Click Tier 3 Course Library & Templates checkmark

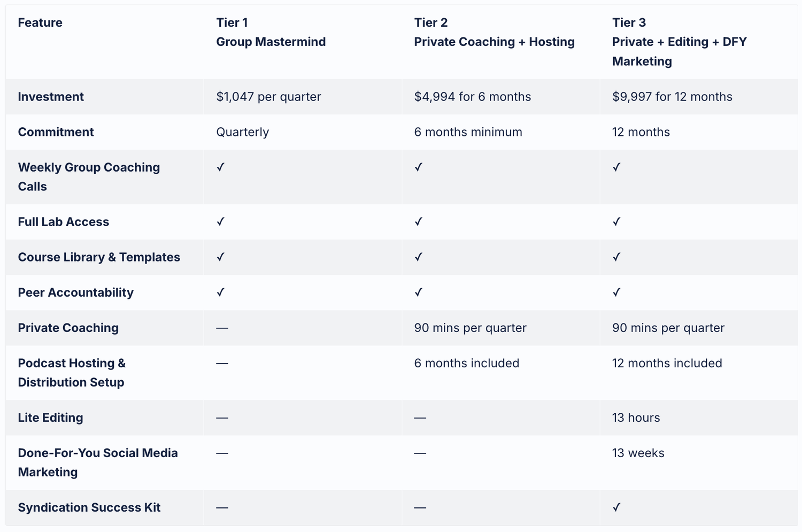point(616,257)
